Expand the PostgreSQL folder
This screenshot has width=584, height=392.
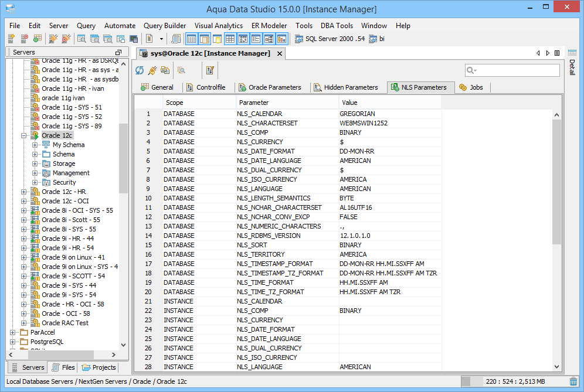click(13, 342)
